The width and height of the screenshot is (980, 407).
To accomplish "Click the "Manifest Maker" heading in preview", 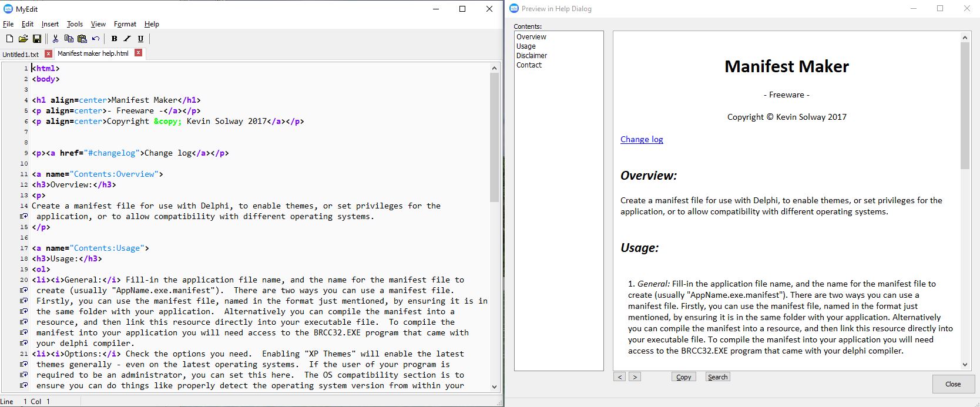I will 787,66.
